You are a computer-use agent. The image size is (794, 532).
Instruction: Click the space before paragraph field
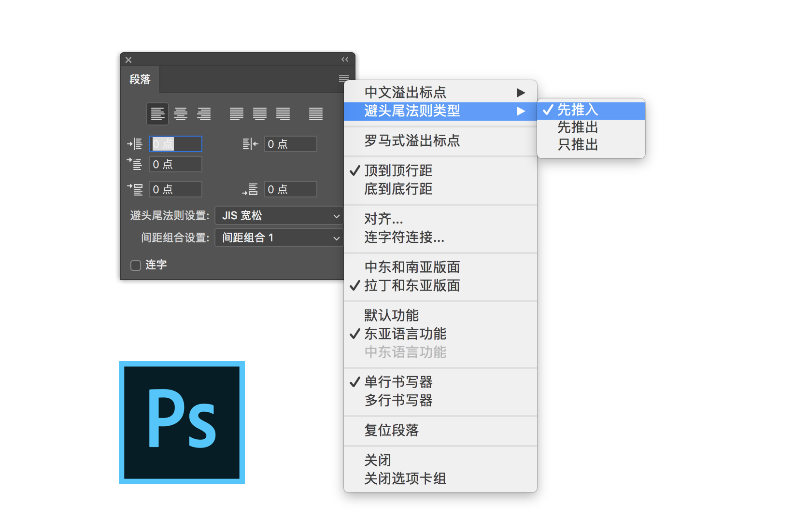click(x=176, y=189)
